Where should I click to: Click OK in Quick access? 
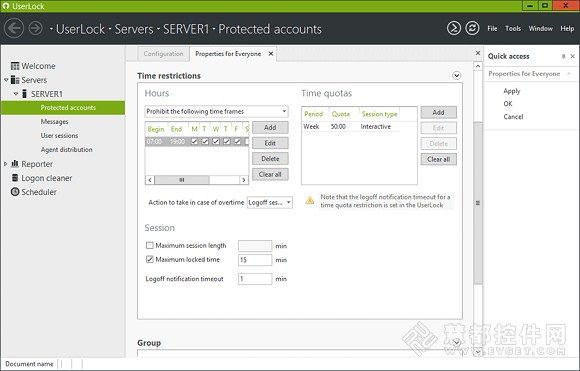click(x=508, y=104)
